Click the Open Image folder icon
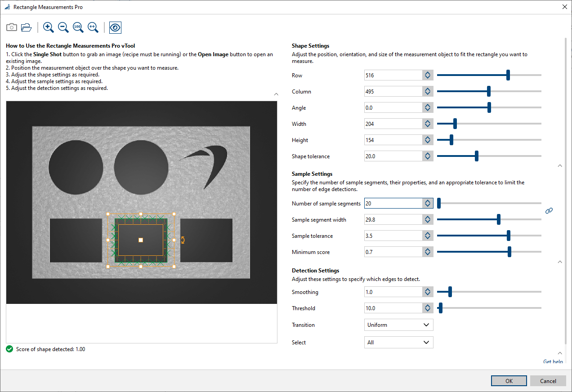The width and height of the screenshot is (572, 392). 27,27
